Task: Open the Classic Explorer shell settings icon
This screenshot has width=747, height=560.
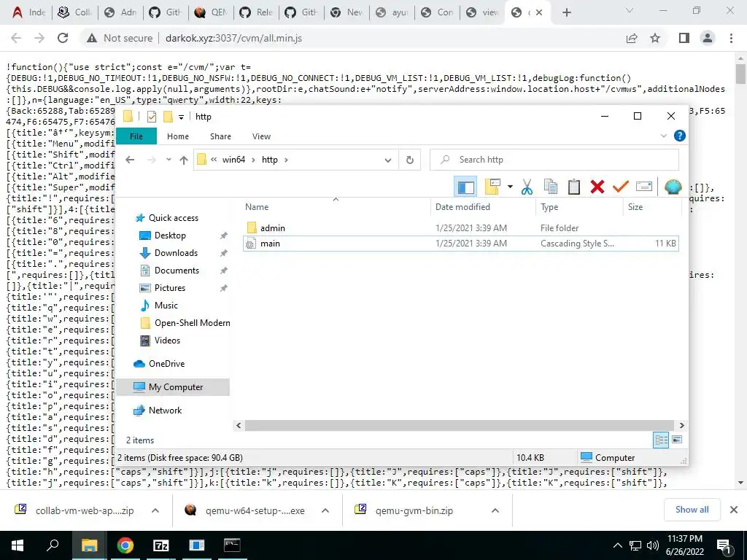Action: click(673, 187)
